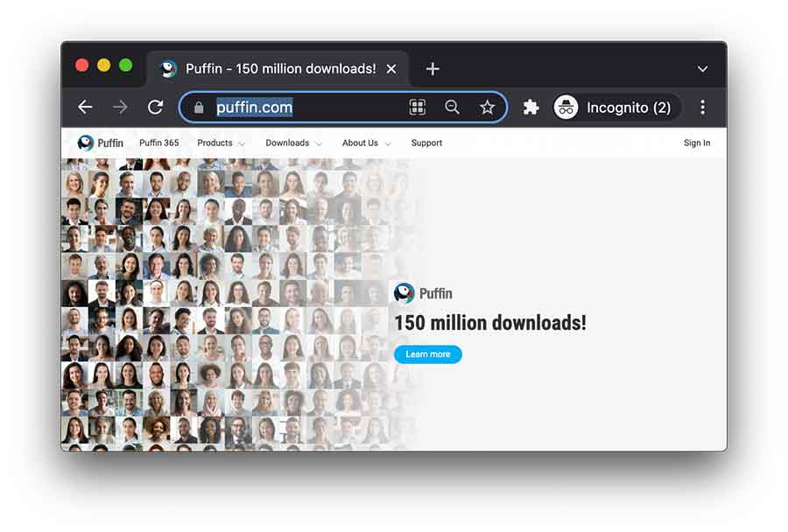Open the three-dot browser menu
Image resolution: width=788 pixels, height=532 pixels.
[702, 107]
